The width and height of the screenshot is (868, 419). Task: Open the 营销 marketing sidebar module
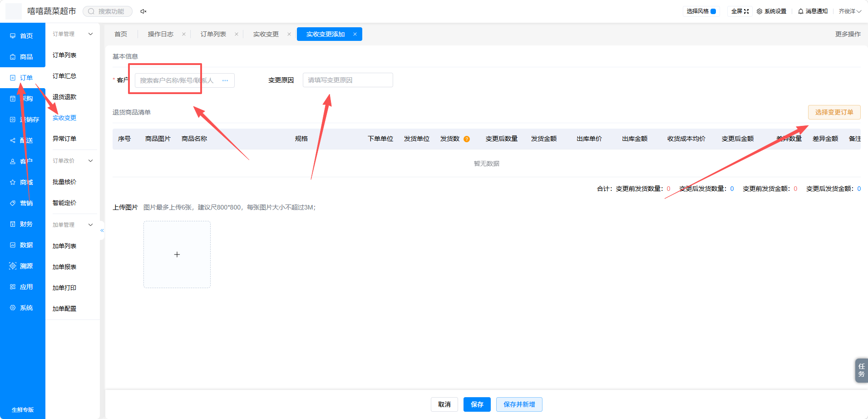[22, 203]
